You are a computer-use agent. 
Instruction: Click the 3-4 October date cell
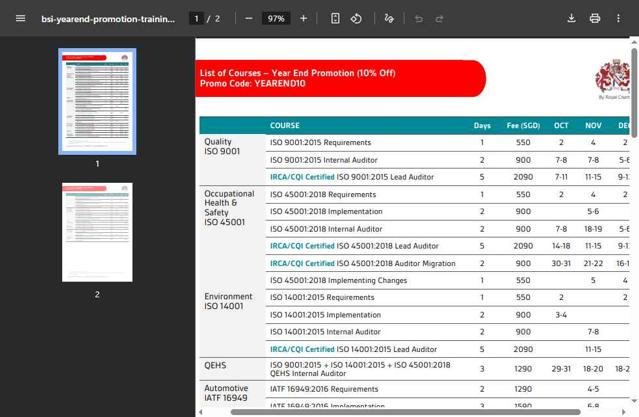point(561,315)
